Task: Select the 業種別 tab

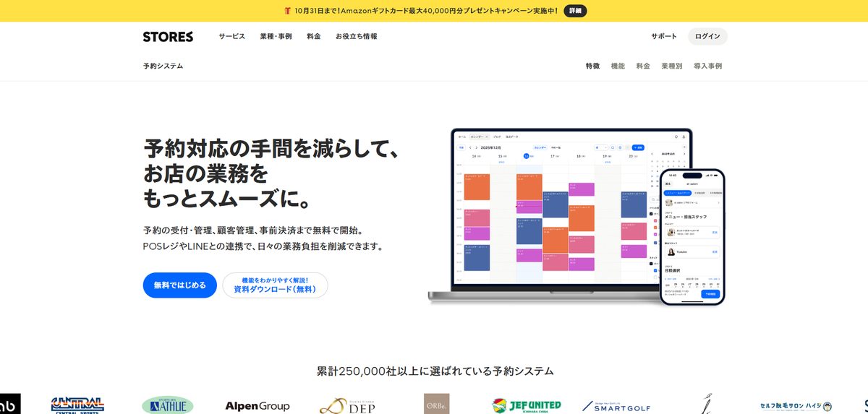Action: 672,66
